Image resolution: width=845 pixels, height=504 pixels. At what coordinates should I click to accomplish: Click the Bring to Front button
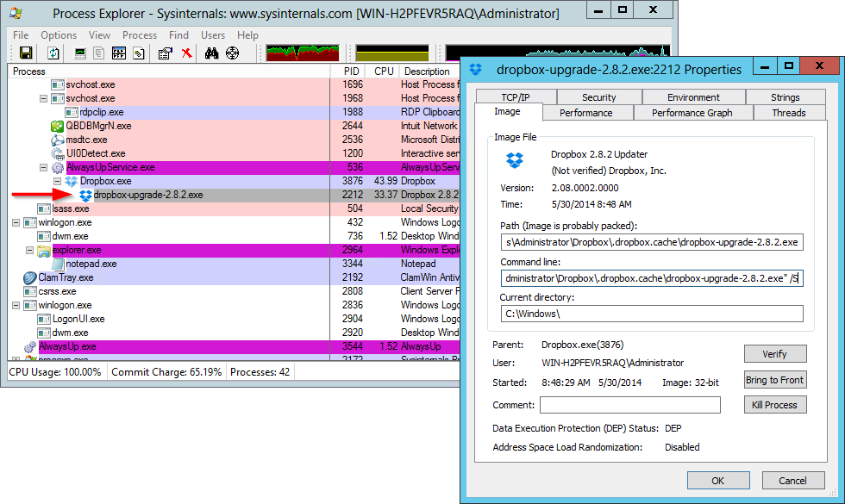coord(775,380)
